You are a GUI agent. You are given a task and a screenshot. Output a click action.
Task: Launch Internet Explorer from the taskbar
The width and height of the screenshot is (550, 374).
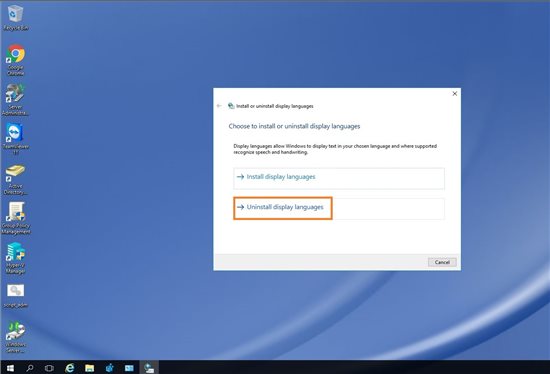70,368
